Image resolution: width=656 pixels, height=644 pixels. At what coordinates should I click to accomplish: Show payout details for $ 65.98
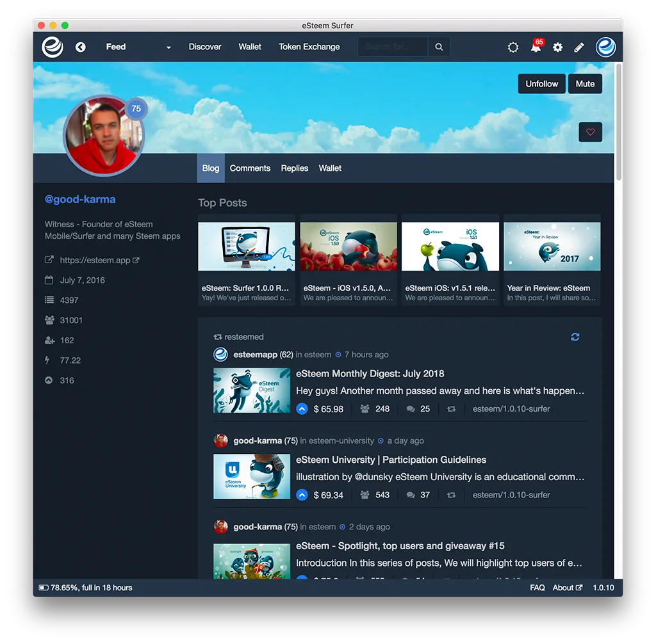click(x=329, y=409)
